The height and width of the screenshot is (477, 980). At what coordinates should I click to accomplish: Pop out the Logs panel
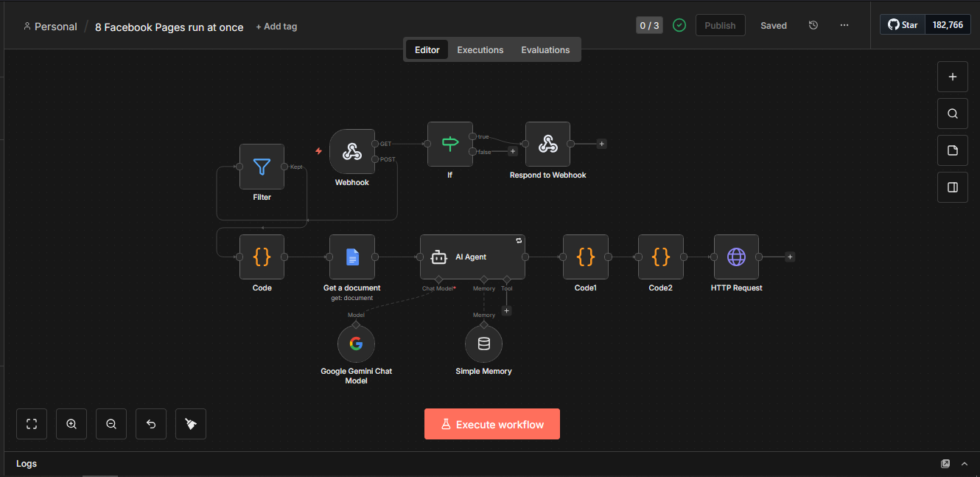pos(945,464)
